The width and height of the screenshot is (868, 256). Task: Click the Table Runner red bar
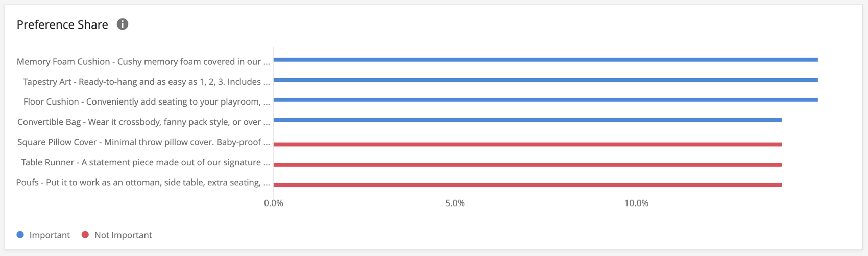pyautogui.click(x=527, y=165)
